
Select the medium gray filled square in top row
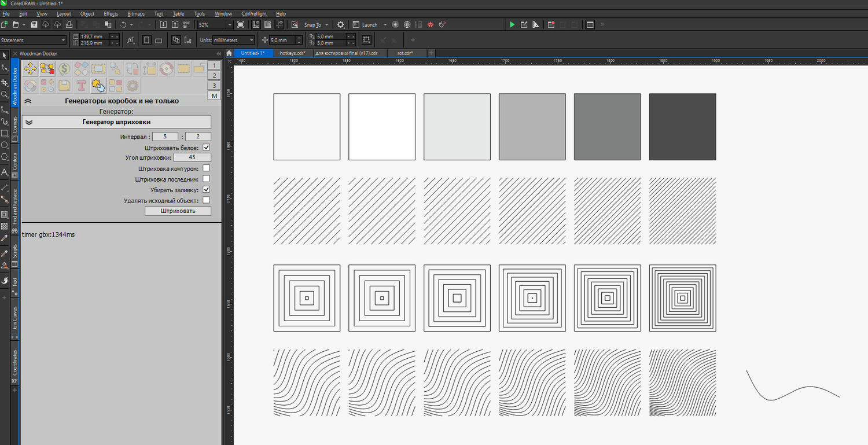click(607, 127)
